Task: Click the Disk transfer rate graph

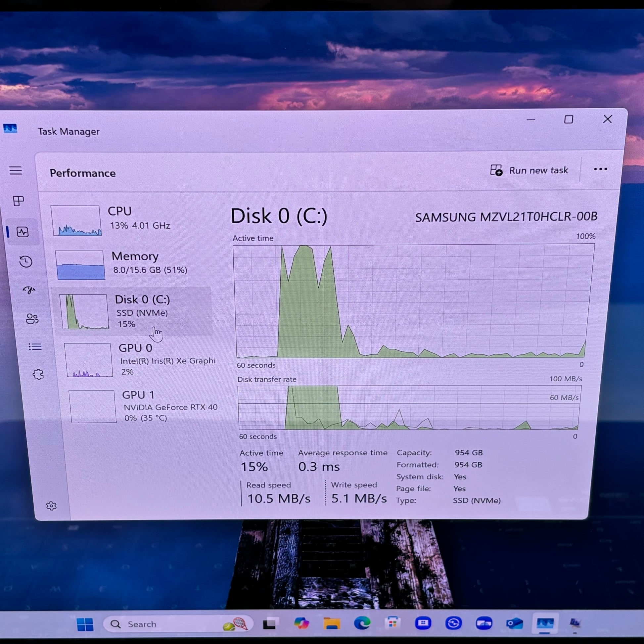Action: [x=409, y=407]
